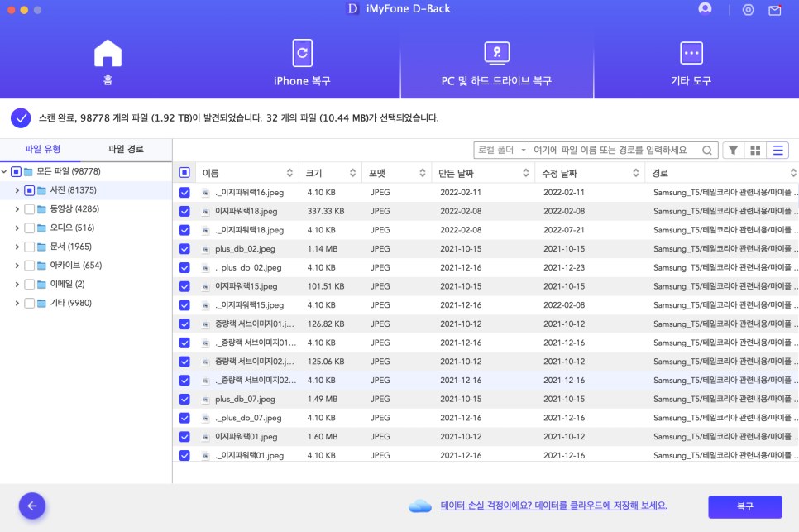Switch to grid thumbnail view
799x532 pixels.
coord(755,151)
